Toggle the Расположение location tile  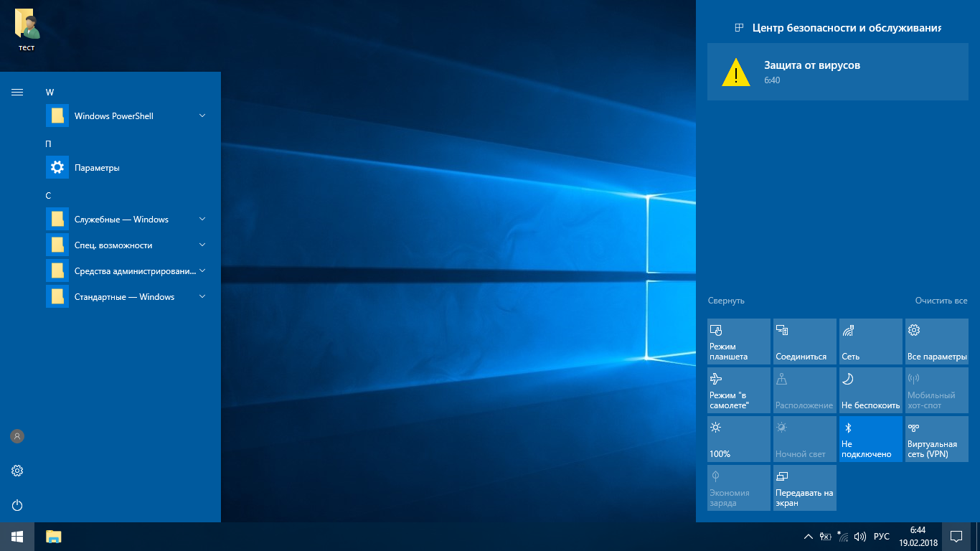(805, 390)
